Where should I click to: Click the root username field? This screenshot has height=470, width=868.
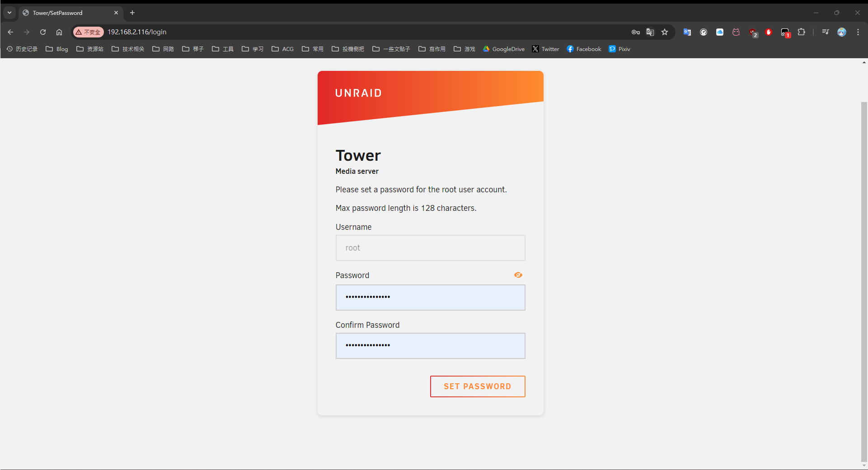[430, 248]
